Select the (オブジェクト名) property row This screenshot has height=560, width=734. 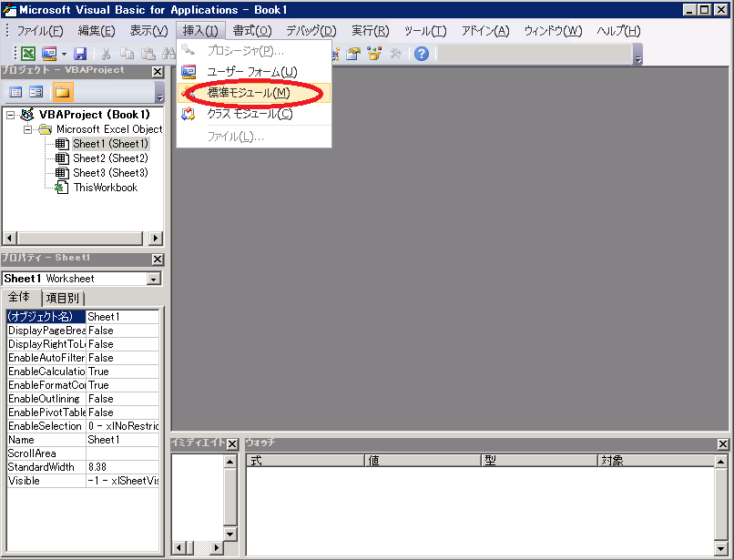pyautogui.click(x=83, y=317)
